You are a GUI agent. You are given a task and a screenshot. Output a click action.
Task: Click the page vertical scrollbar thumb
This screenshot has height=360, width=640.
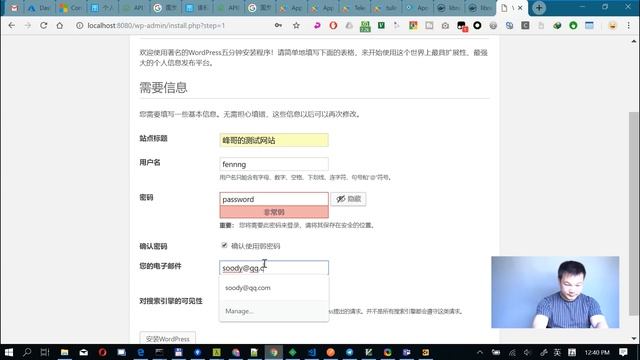tap(633, 213)
